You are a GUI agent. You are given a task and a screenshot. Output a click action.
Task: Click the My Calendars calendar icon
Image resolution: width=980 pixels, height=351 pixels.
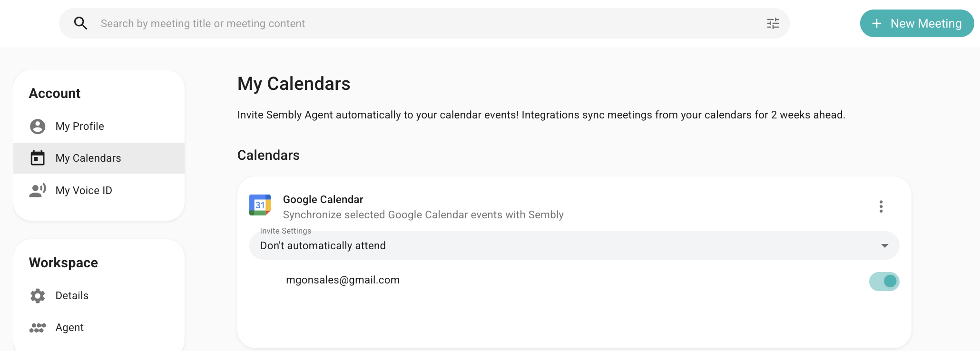[38, 158]
